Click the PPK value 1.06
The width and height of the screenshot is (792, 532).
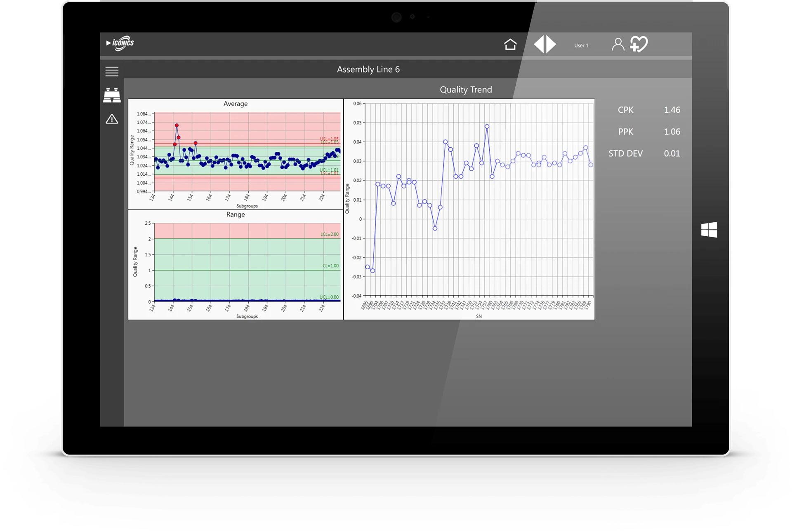(x=672, y=132)
